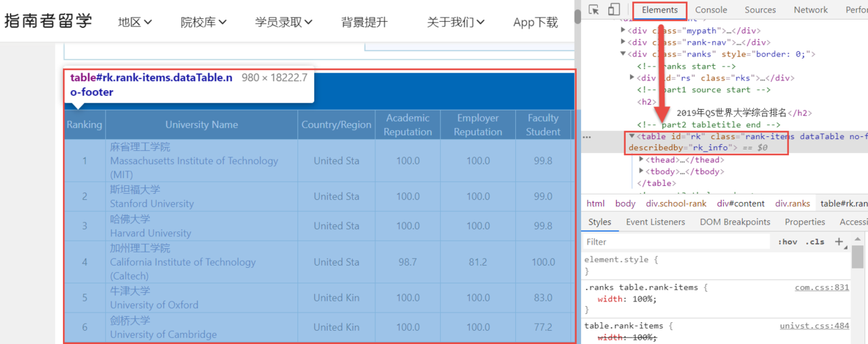Image resolution: width=868 pixels, height=344 pixels.
Task: Switch to the Console tab
Action: coord(710,10)
